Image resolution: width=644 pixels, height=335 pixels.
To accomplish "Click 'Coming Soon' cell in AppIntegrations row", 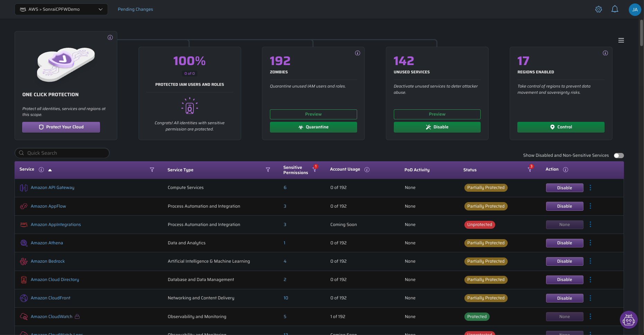I will coord(344,225).
